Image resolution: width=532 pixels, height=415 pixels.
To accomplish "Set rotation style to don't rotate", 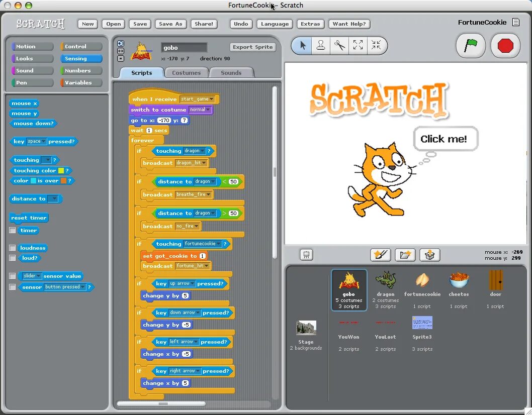I will 121,58.
